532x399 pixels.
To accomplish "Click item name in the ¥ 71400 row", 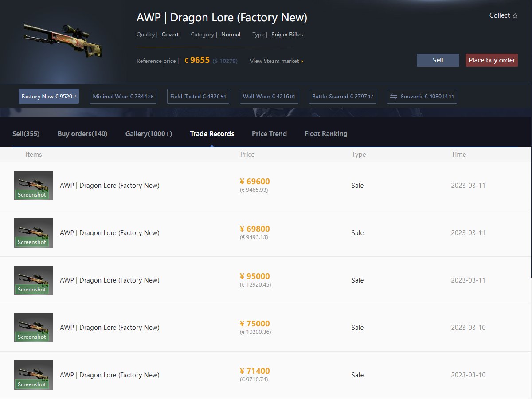I will pos(110,375).
